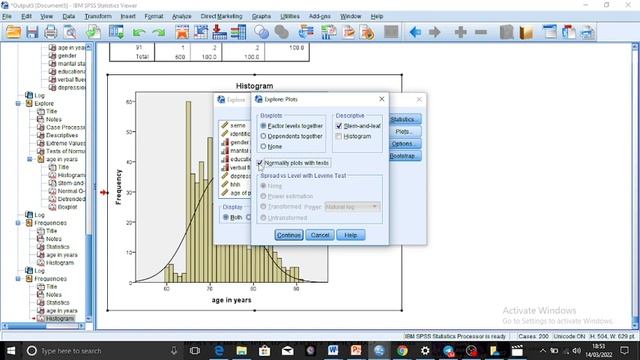This screenshot has height=360, width=640.
Task: Click the gray right arrow Demote icon
Action: (434, 32)
